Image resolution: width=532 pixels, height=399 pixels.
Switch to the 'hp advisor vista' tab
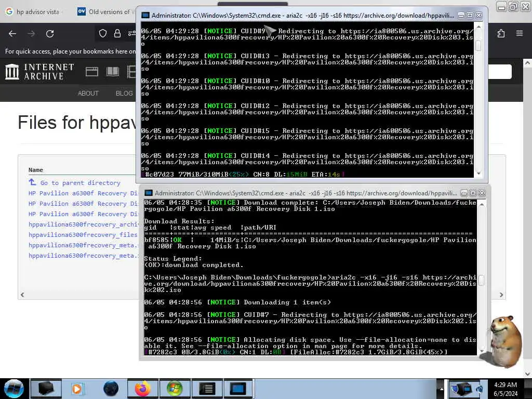click(x=33, y=12)
